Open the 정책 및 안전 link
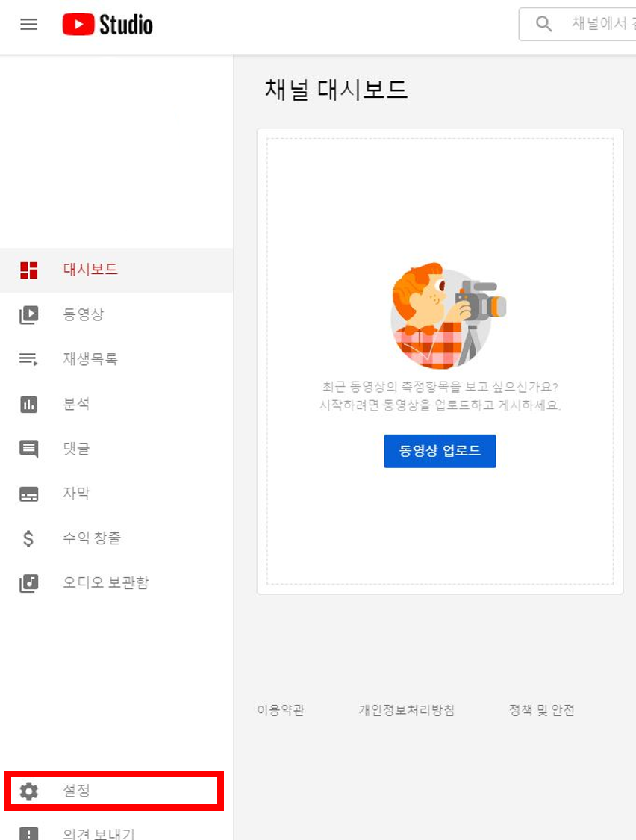The height and width of the screenshot is (840, 636). coord(541,710)
